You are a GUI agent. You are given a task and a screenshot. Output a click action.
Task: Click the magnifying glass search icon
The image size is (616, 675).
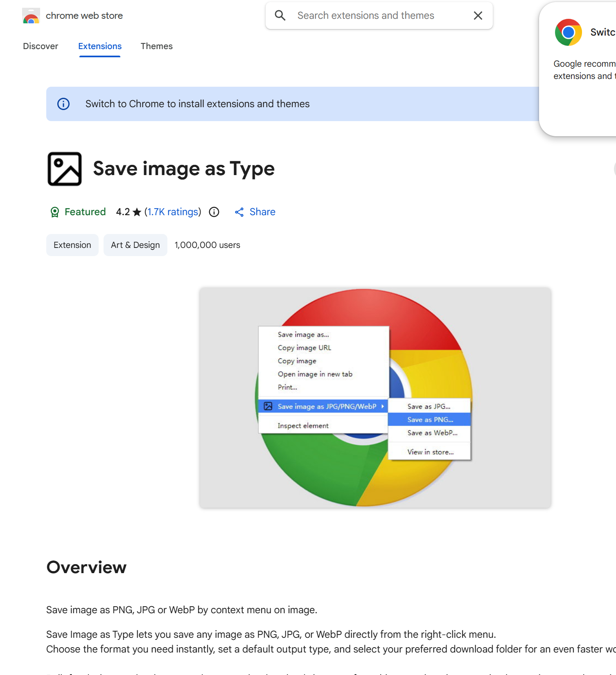tap(280, 16)
